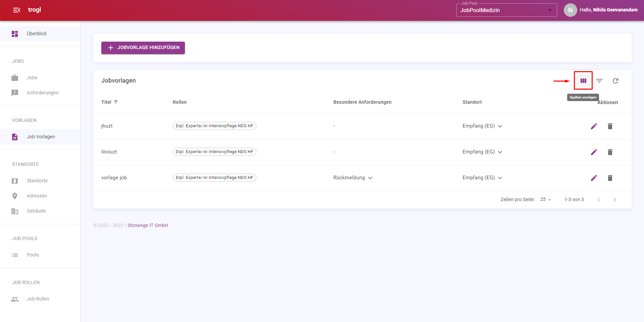Click the Besondere Anforderungen column header
Image resolution: width=644 pixels, height=322 pixels.
pos(362,102)
